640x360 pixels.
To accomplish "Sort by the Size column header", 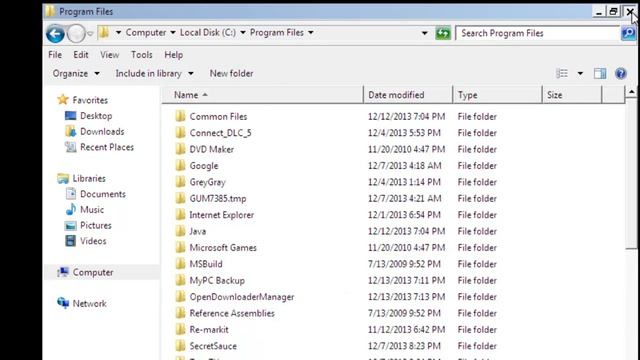I will click(x=572, y=95).
